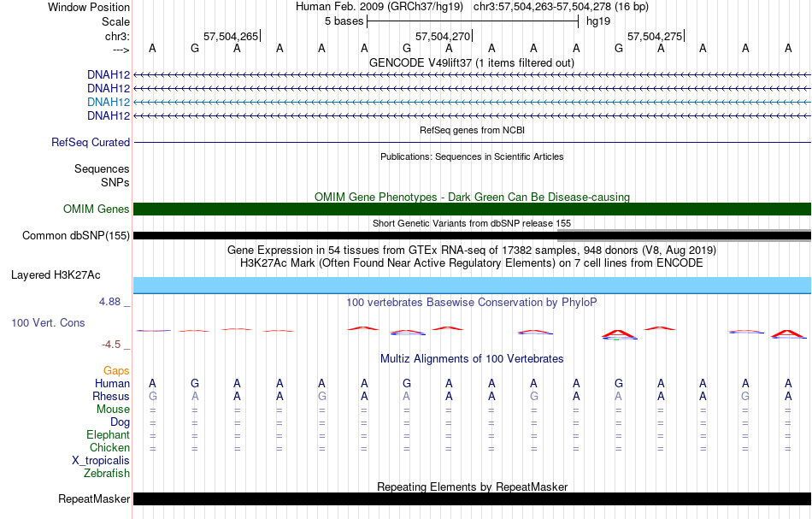Viewport: 812px width, 519px height.
Task: Click the Sequences track label
Action: click(x=102, y=168)
